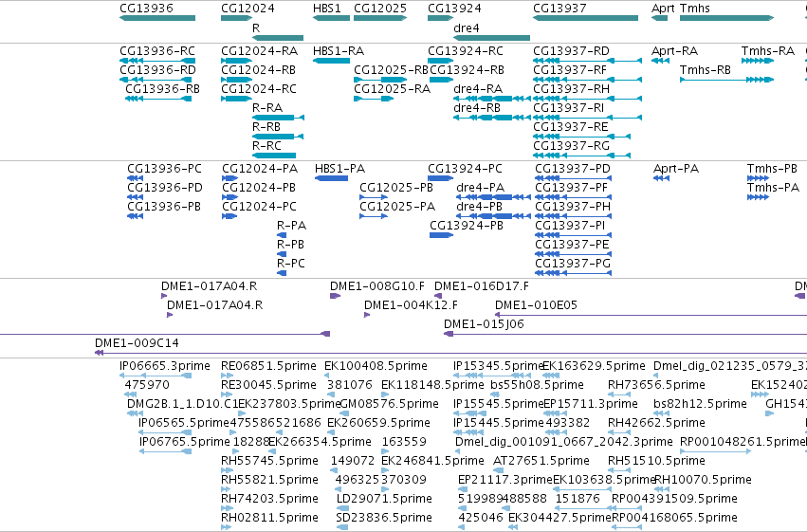The width and height of the screenshot is (807, 532).
Task: Select EST RH55745.5prime
Action: click(227, 470)
